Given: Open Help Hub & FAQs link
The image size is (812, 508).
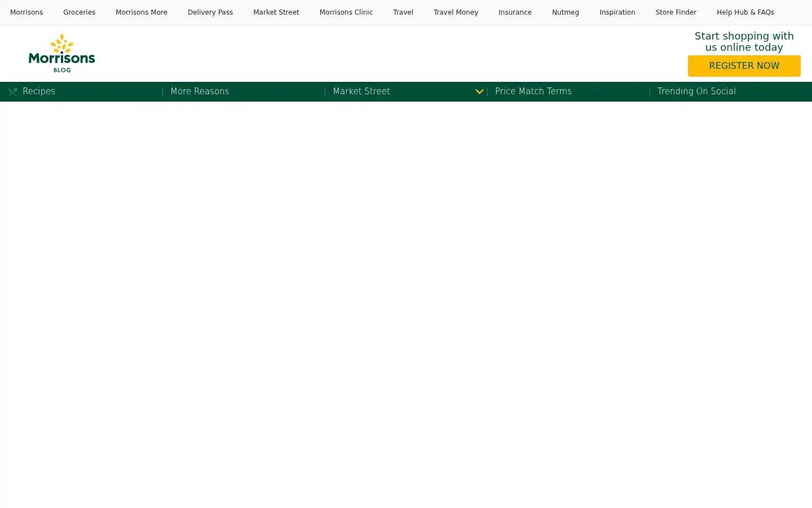Looking at the screenshot, I should [x=745, y=12].
